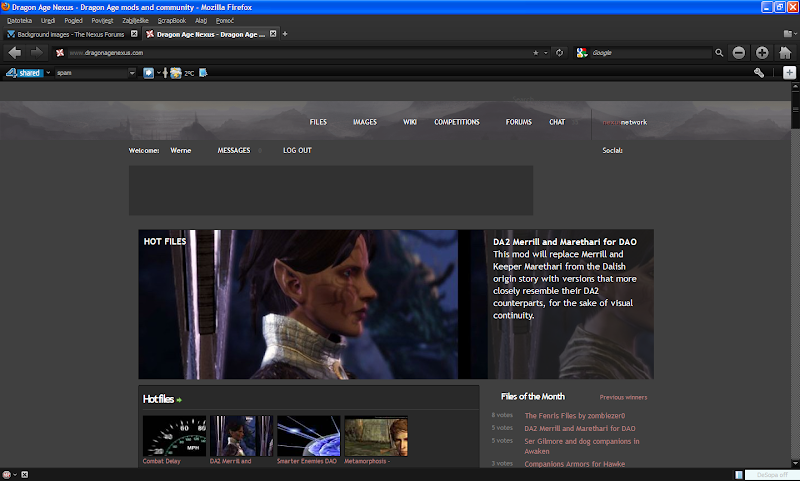Open the IMAGES navigation link
This screenshot has width=800, height=481.
pyautogui.click(x=365, y=122)
